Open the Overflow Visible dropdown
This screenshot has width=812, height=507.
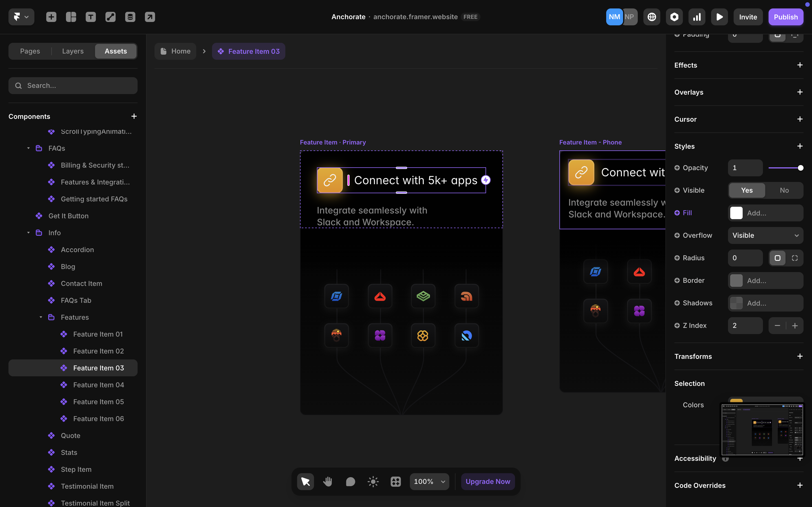(x=765, y=235)
